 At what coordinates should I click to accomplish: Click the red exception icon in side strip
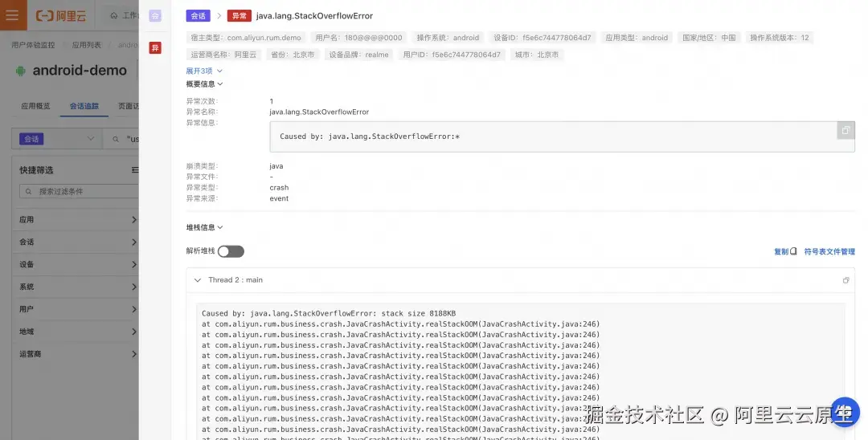tap(156, 48)
